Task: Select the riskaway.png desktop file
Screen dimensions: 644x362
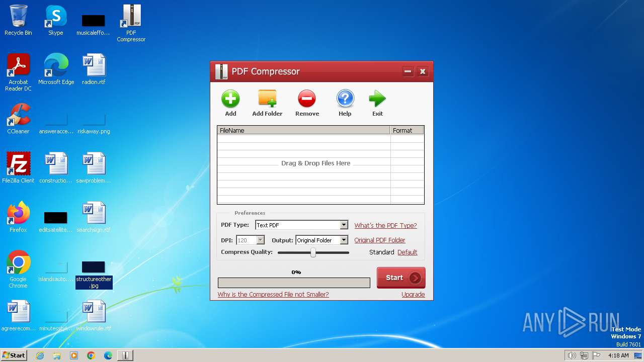Action: pos(94,124)
